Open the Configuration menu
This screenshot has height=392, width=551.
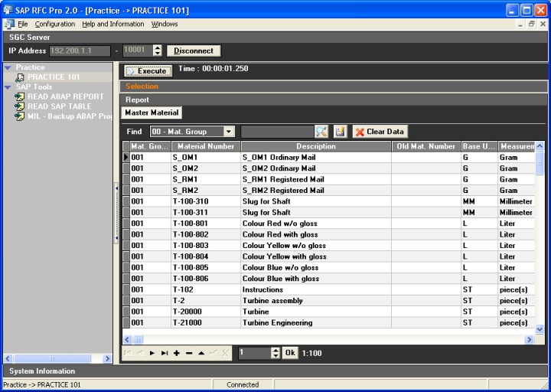coord(55,24)
